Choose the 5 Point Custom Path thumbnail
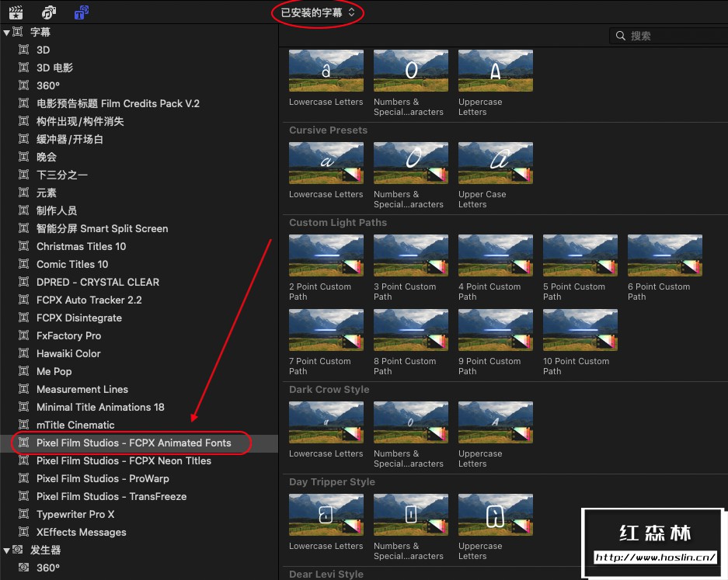The image size is (728, 580). tap(580, 255)
